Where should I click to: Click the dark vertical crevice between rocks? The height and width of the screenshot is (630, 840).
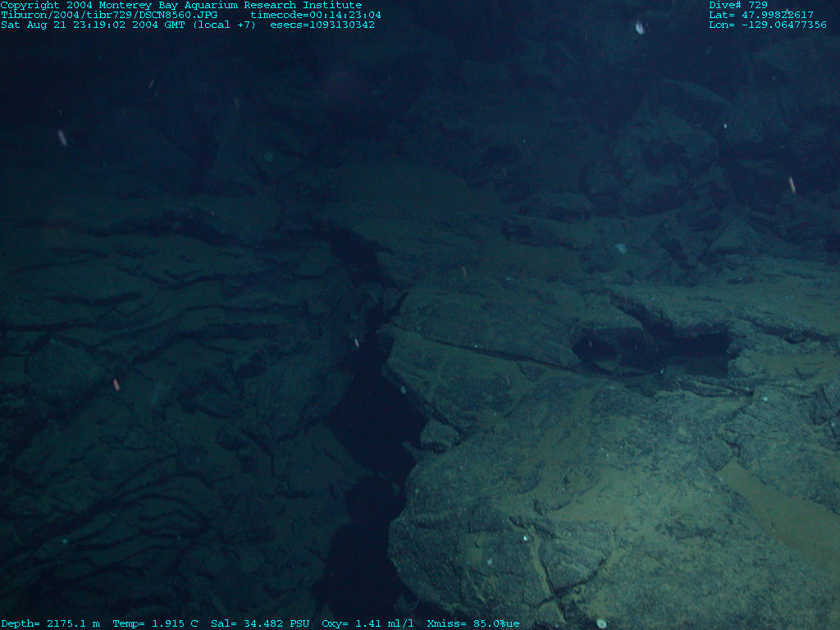click(x=369, y=427)
